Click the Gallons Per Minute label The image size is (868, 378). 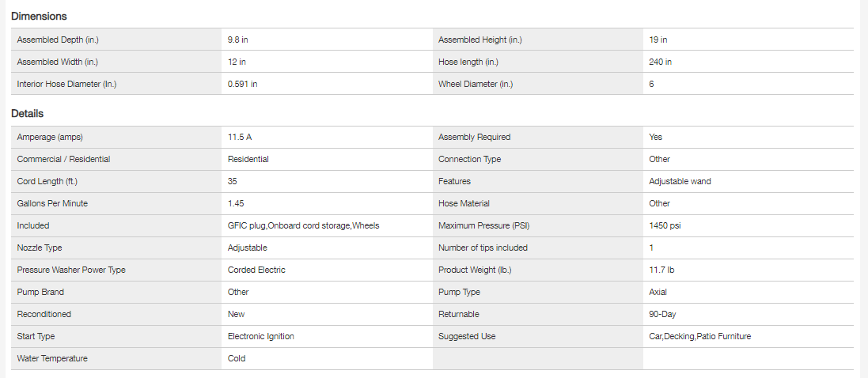click(52, 203)
